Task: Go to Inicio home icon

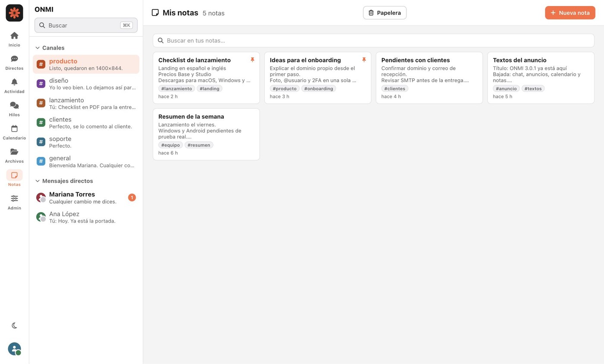Action: point(14,35)
